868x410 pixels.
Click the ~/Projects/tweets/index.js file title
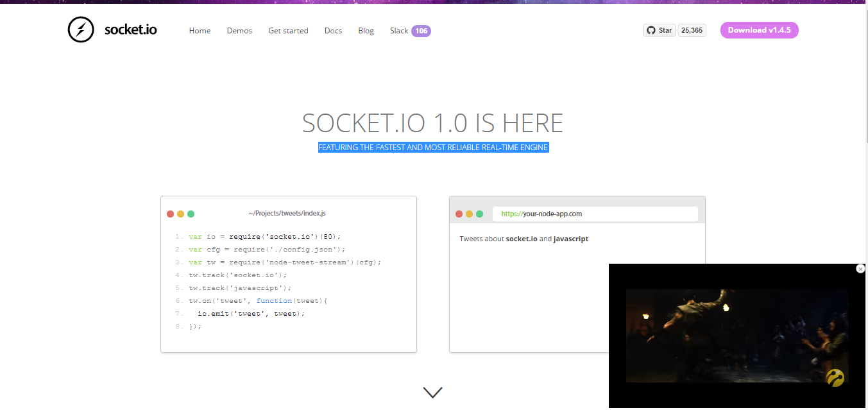pos(287,213)
